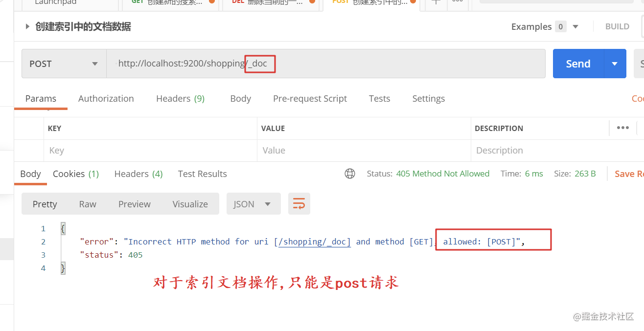Select the Visualize view
Viewport: 644px width, 331px height.
(190, 204)
